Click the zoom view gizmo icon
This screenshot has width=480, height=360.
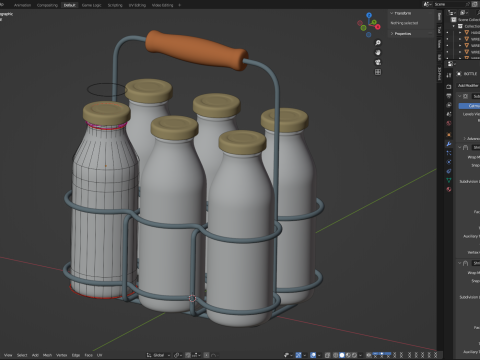pyautogui.click(x=378, y=43)
